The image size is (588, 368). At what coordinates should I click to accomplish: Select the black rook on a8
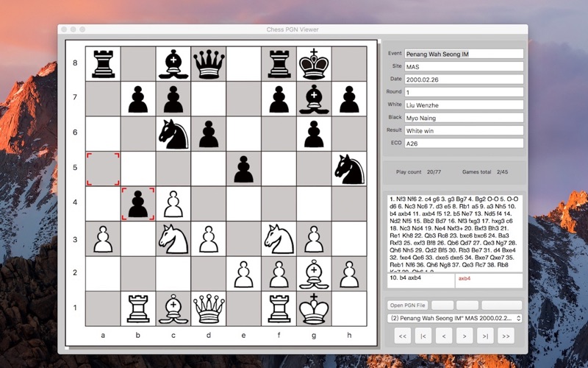[103, 64]
